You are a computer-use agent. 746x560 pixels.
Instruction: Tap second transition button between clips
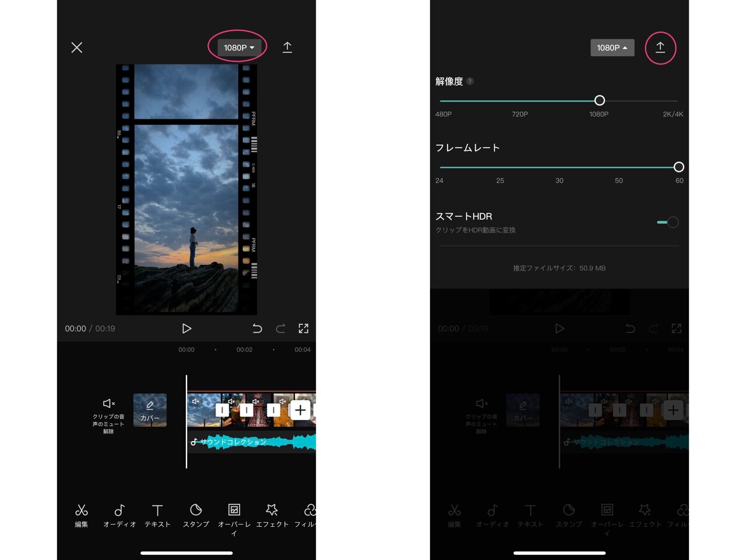tap(247, 410)
